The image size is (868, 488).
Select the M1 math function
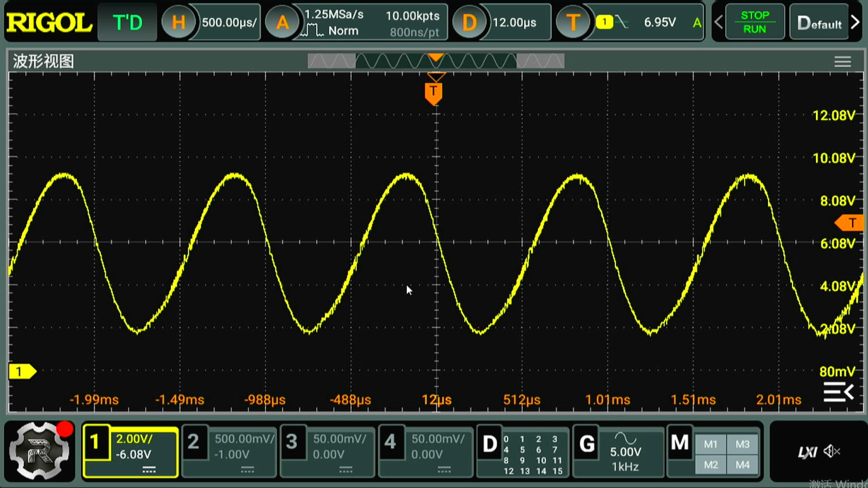[710, 444]
